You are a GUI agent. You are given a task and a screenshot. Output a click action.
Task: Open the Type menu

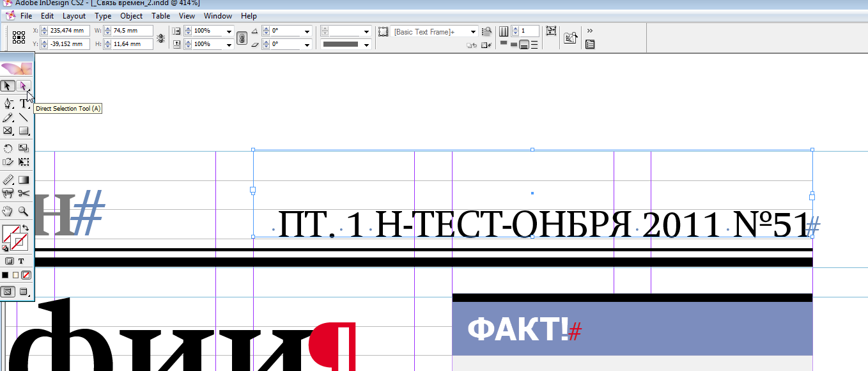(x=103, y=16)
